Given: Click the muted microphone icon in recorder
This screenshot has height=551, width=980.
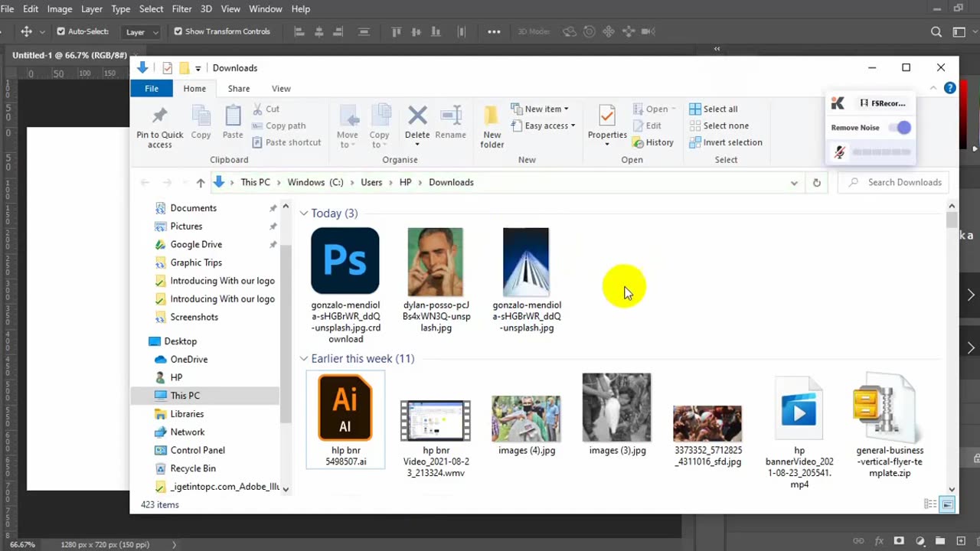Looking at the screenshot, I should click(839, 152).
